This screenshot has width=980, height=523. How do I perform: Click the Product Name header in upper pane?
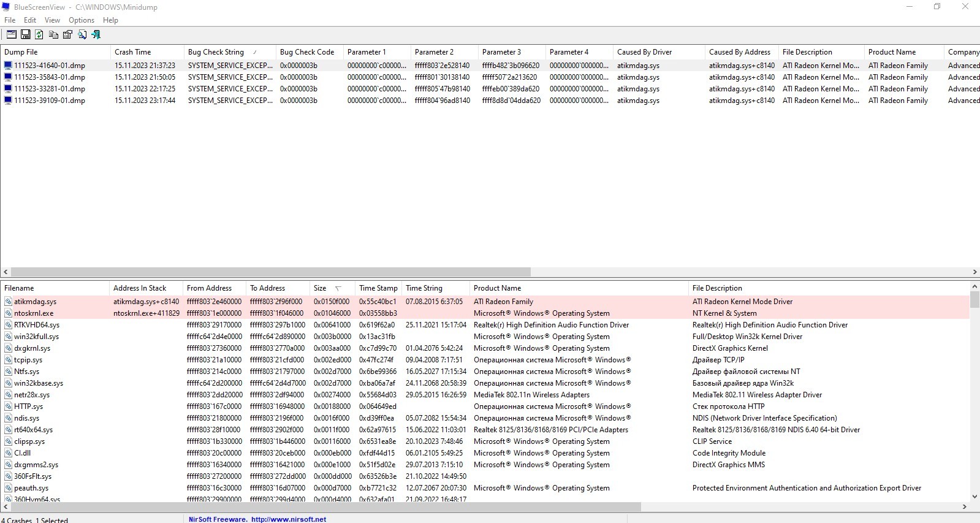(x=904, y=52)
